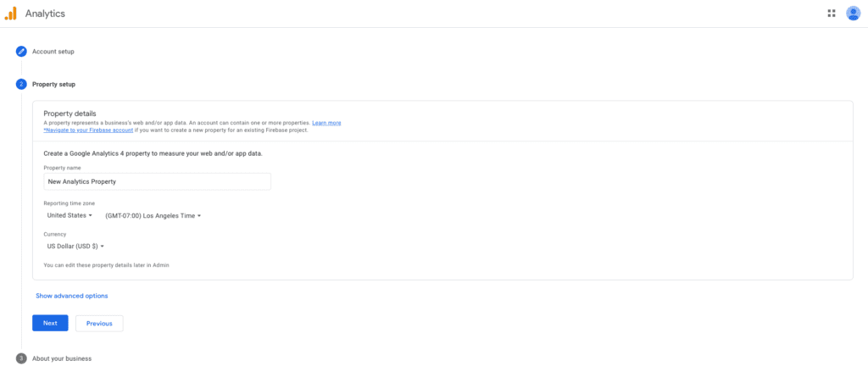This screenshot has width=868, height=383.
Task: Click the Next button
Action: point(50,323)
